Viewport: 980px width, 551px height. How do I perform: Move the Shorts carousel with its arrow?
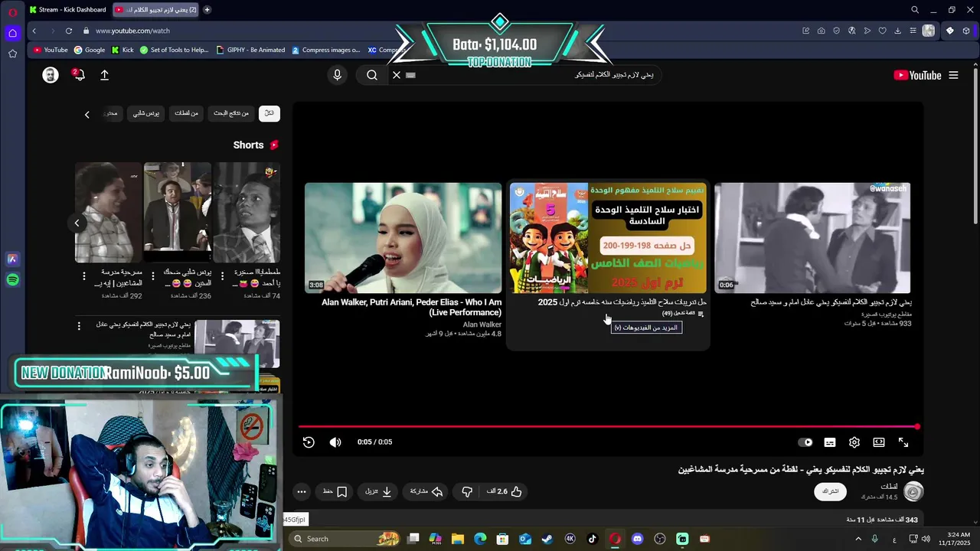click(77, 223)
